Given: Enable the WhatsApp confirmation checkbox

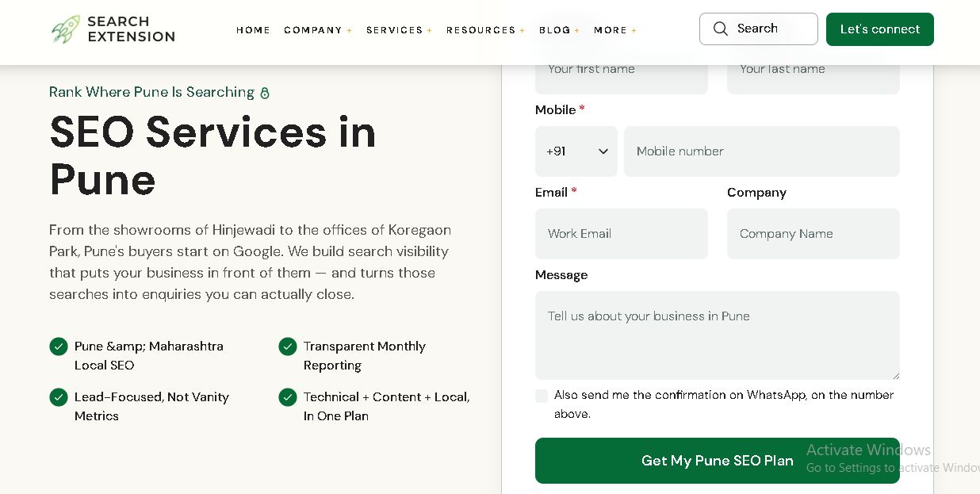Looking at the screenshot, I should coord(542,396).
